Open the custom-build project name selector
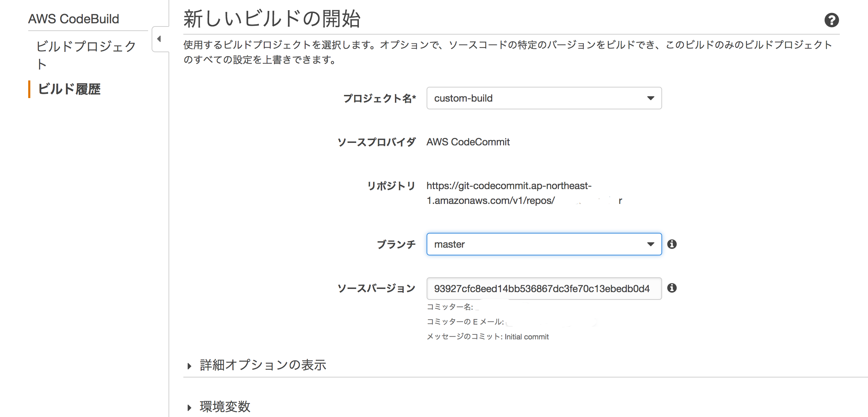 [x=544, y=98]
